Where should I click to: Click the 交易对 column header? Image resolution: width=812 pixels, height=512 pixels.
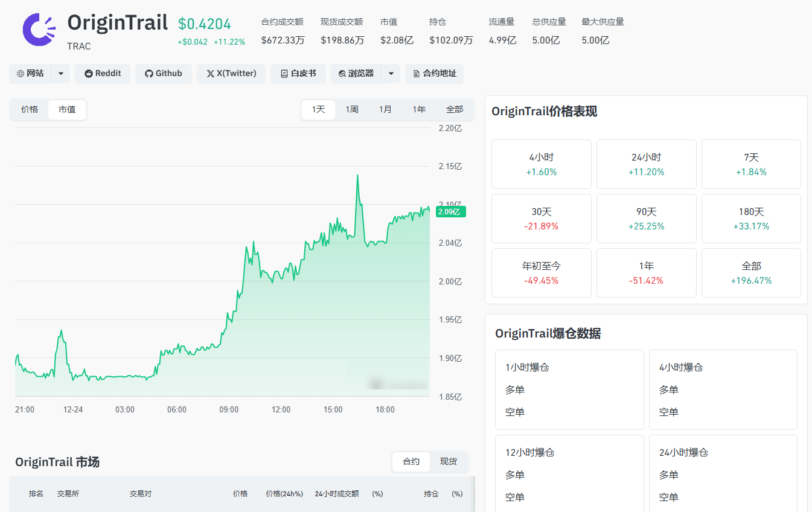point(141,494)
